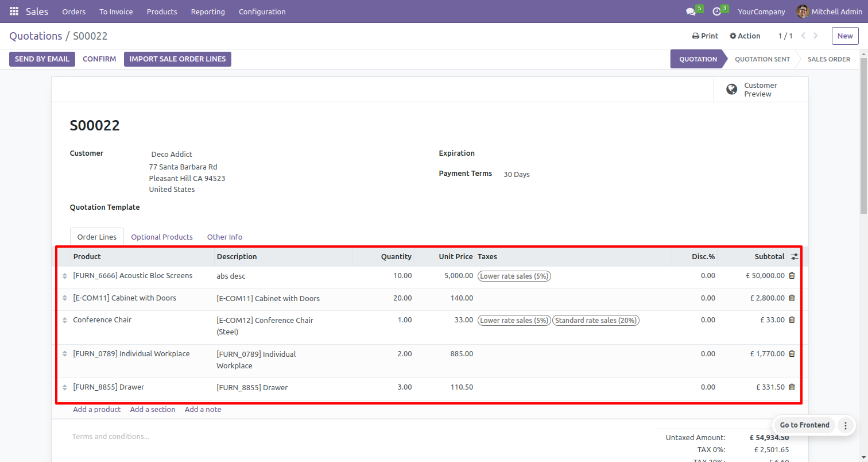Open the Print dropdown

[705, 36]
